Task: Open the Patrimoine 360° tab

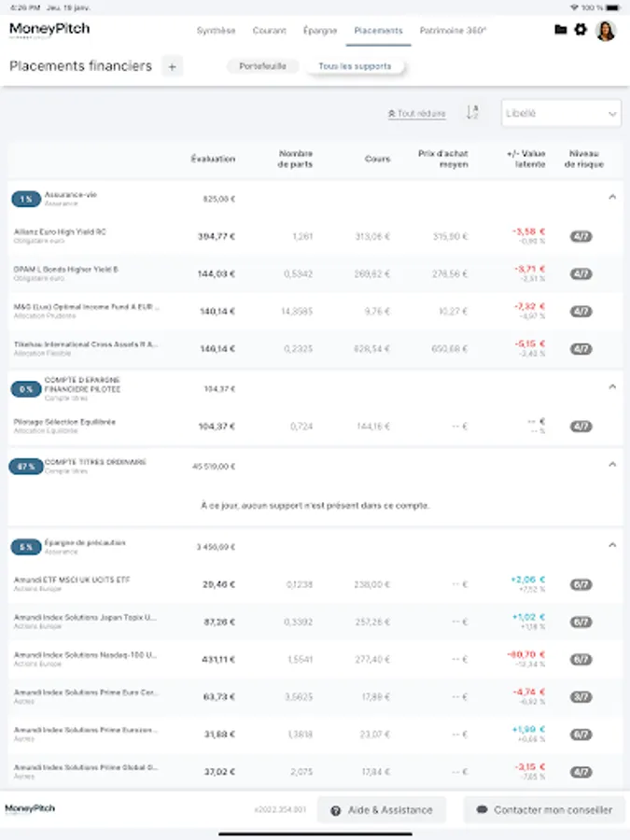Action: [x=453, y=31]
